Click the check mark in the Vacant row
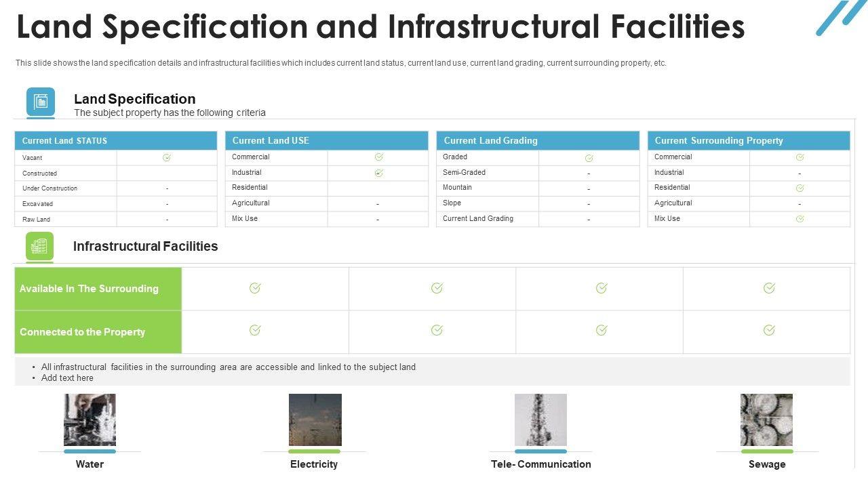 tap(167, 157)
